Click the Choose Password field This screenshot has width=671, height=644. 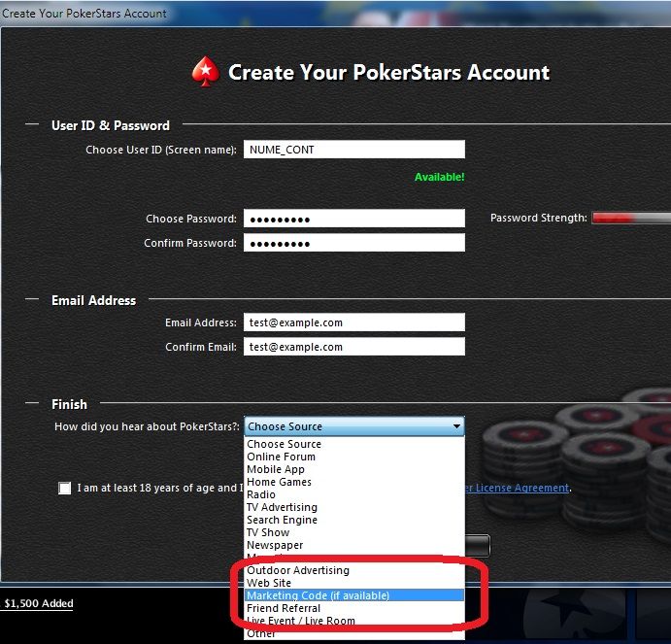click(x=353, y=219)
